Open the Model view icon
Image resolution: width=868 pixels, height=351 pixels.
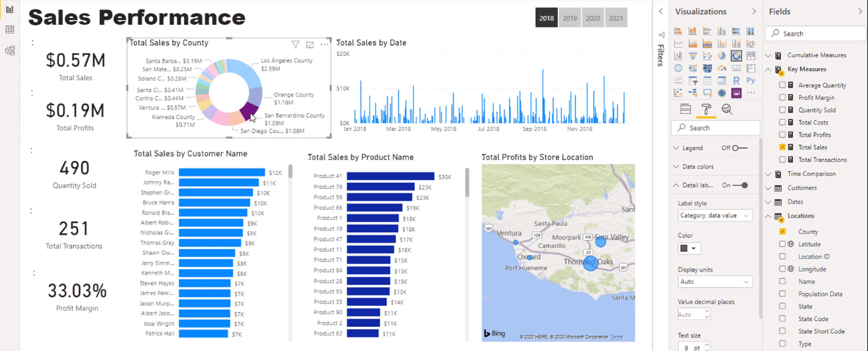click(10, 50)
